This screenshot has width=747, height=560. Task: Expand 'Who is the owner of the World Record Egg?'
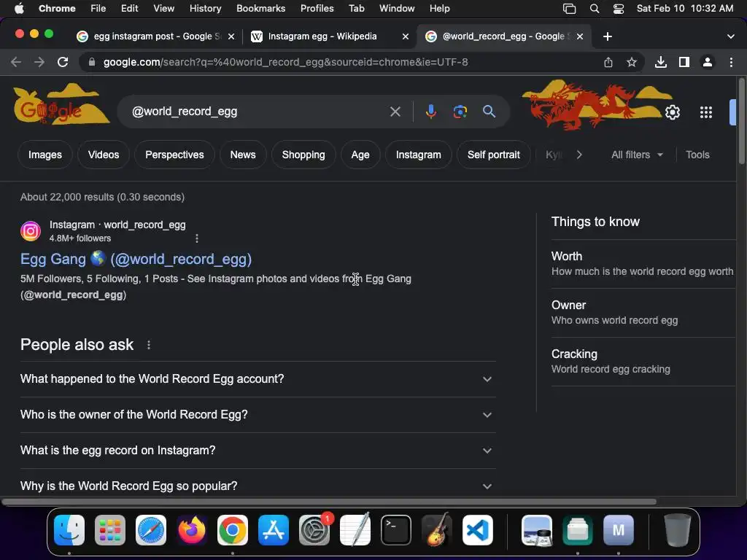[x=258, y=415]
